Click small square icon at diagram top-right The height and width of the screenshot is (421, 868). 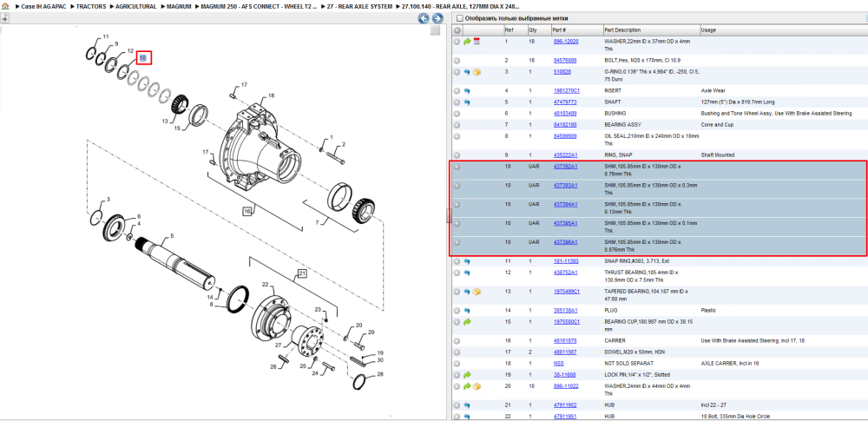point(435,30)
